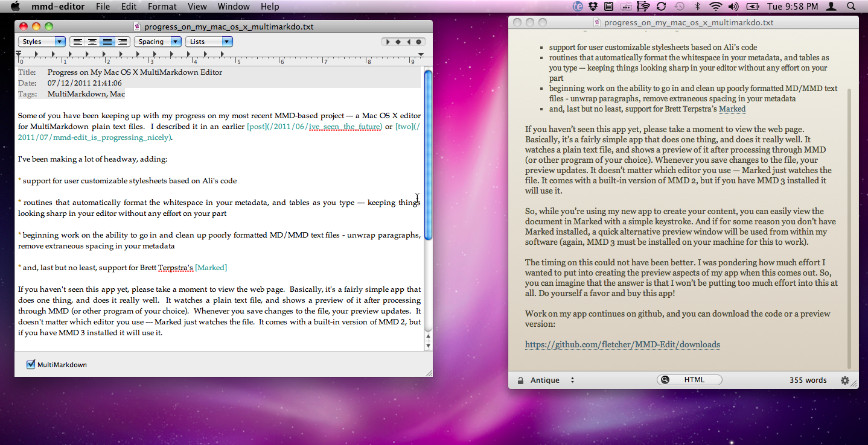Click the clipboard menu bar icon
This screenshot has height=445, width=868.
609,7
